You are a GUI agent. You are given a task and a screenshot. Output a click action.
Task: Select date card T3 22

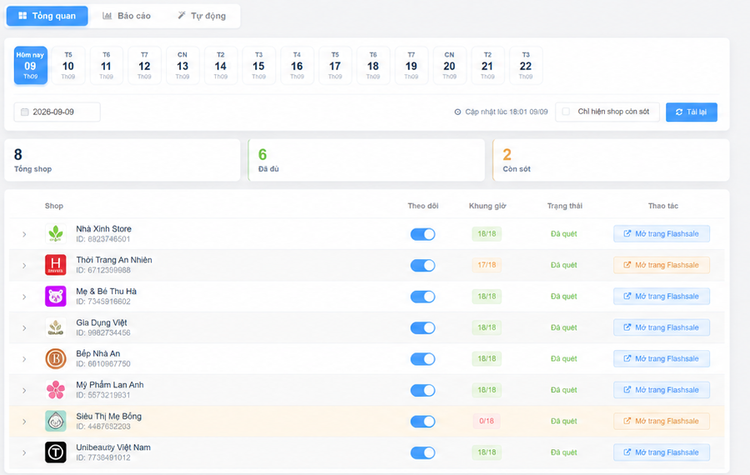tap(526, 66)
